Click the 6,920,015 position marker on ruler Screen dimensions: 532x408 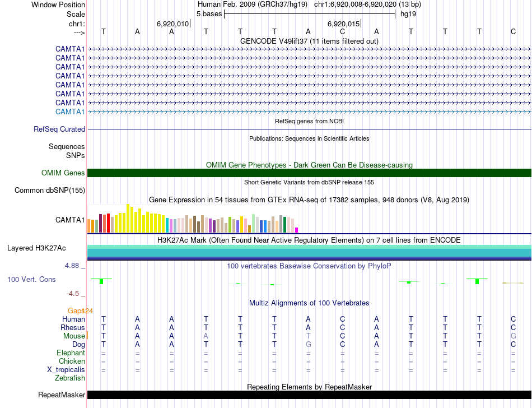344,24
